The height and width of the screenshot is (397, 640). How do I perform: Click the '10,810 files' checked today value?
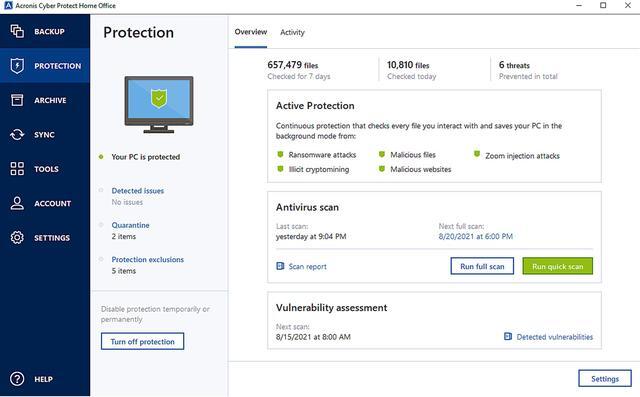pyautogui.click(x=408, y=65)
